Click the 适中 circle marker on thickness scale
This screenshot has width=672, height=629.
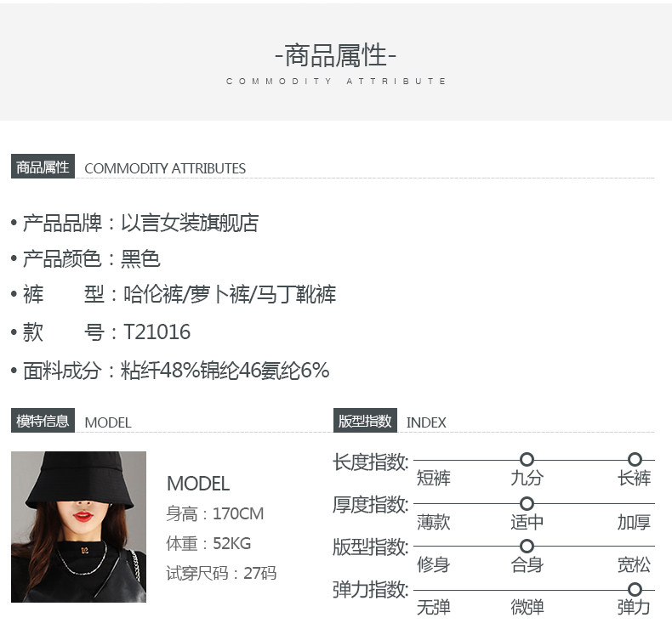coord(527,503)
